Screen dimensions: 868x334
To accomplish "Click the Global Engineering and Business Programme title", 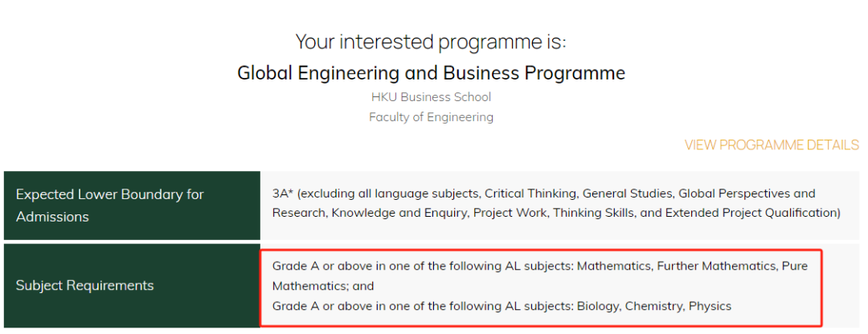I will 432,73.
